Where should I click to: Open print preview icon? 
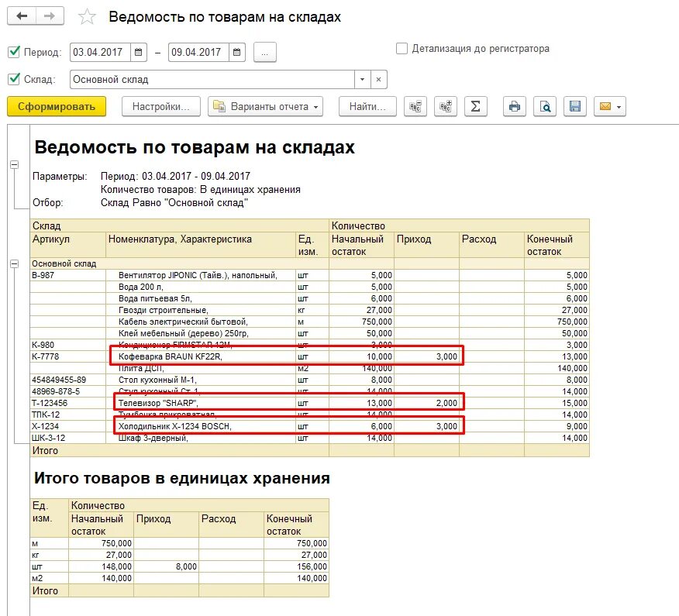pos(545,106)
